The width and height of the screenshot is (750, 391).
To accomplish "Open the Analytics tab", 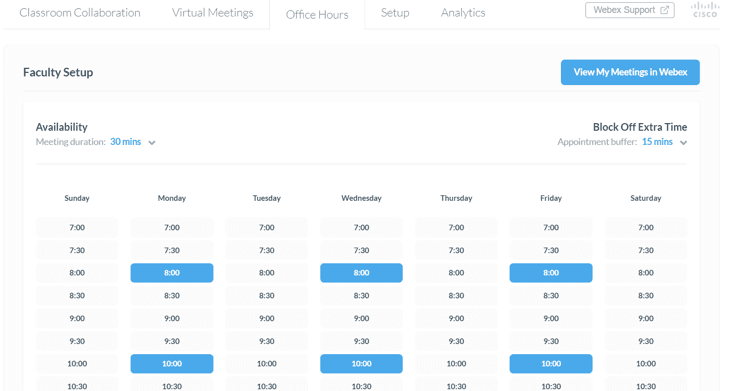I will click(463, 13).
